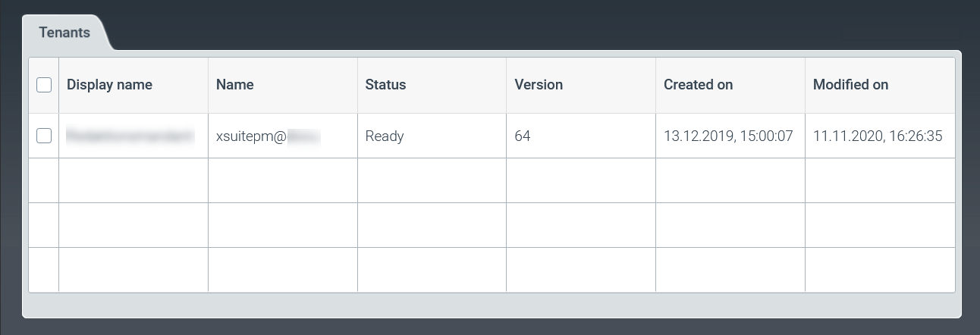The image size is (980, 335).
Task: Click the empty Version cell directly below 64
Action: (581, 180)
